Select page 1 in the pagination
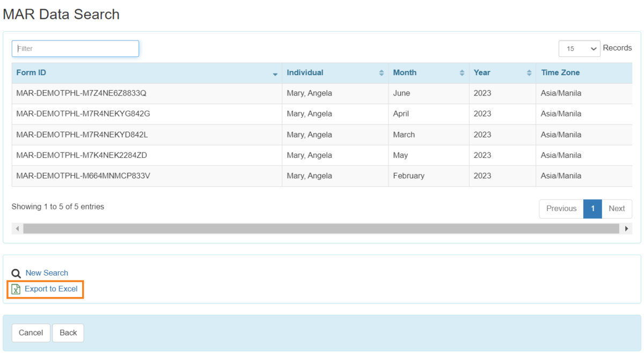 (592, 208)
